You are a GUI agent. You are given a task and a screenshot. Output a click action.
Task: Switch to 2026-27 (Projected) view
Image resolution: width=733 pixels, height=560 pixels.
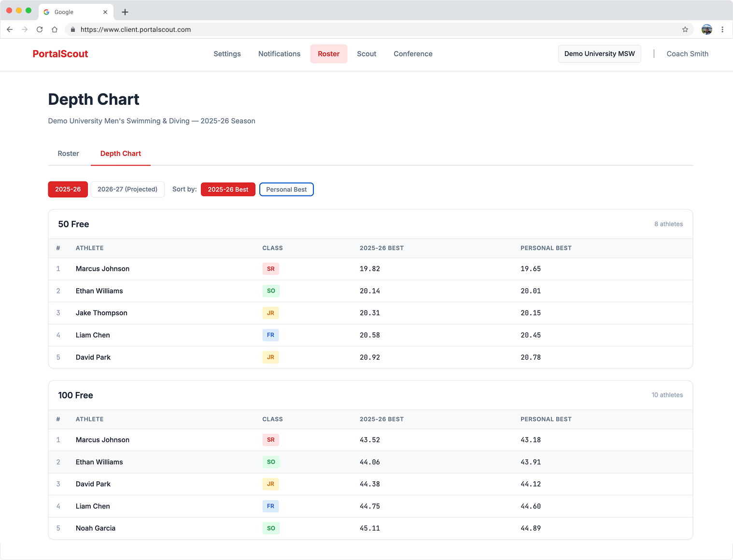click(127, 189)
